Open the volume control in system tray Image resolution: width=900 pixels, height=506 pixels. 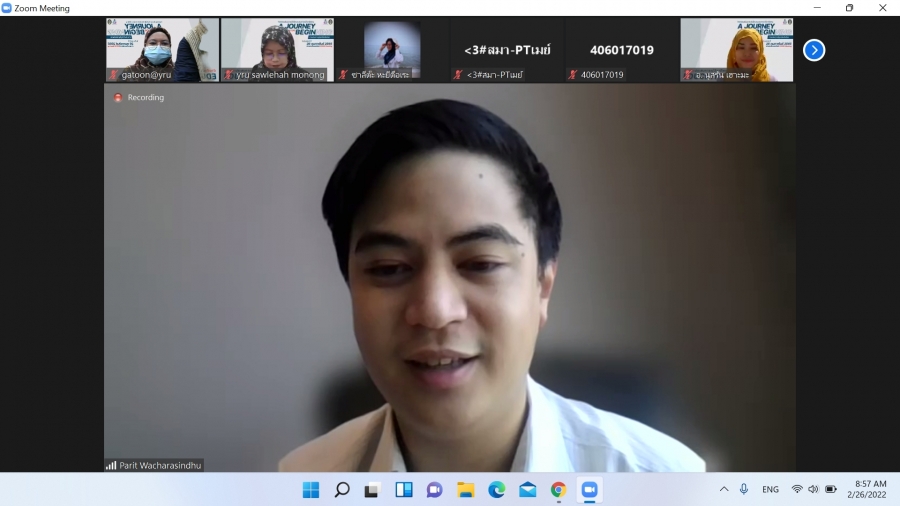click(813, 489)
